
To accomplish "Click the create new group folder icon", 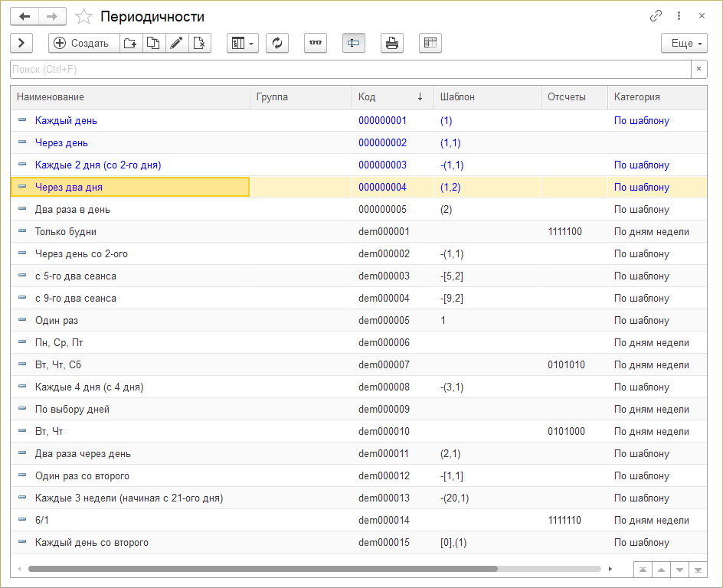I will click(131, 43).
